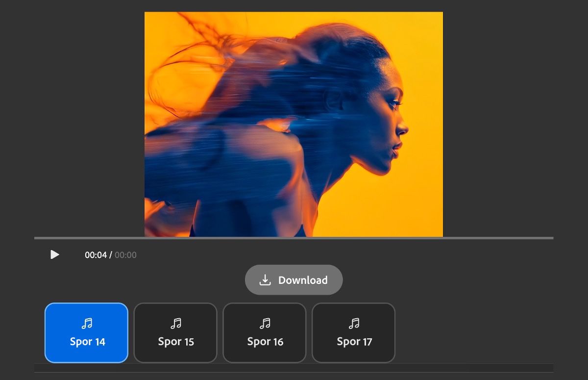Click the music note icon on Spor 14
This screenshot has width=588, height=380.
(x=87, y=322)
